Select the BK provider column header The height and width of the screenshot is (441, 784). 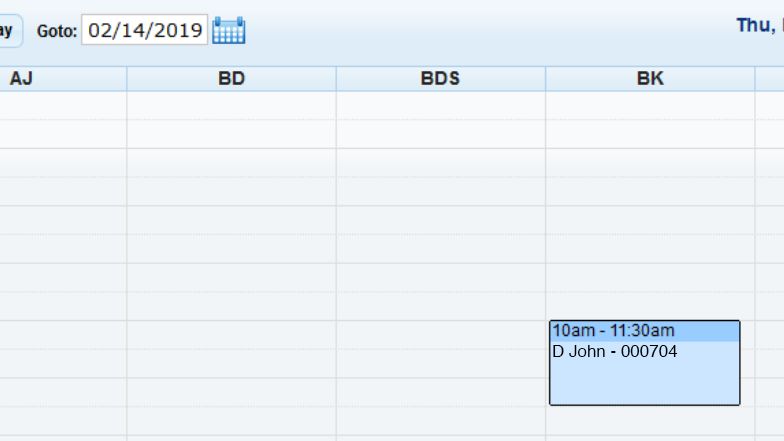tap(650, 79)
